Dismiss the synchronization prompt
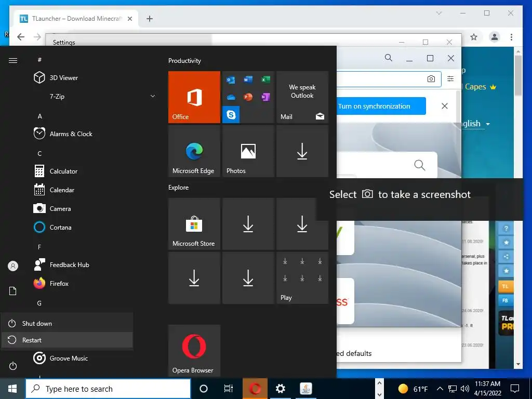The height and width of the screenshot is (399, 532). click(445, 106)
